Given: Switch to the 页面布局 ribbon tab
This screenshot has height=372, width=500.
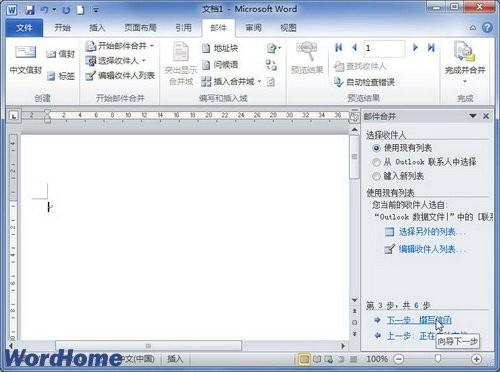Looking at the screenshot, I should point(140,28).
